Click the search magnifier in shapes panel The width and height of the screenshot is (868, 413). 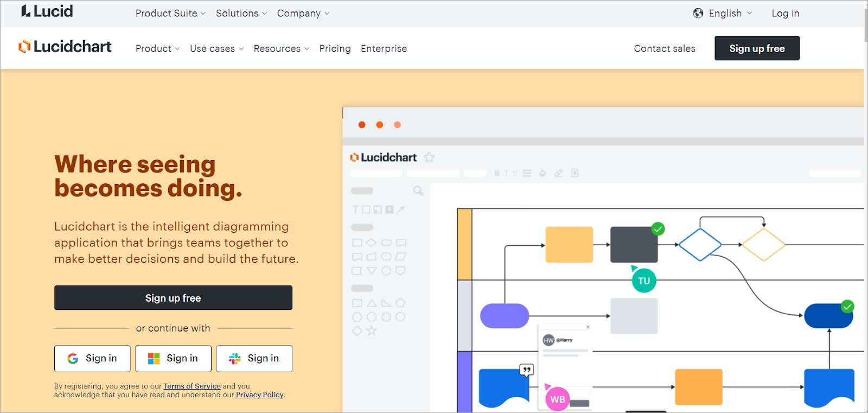click(418, 190)
